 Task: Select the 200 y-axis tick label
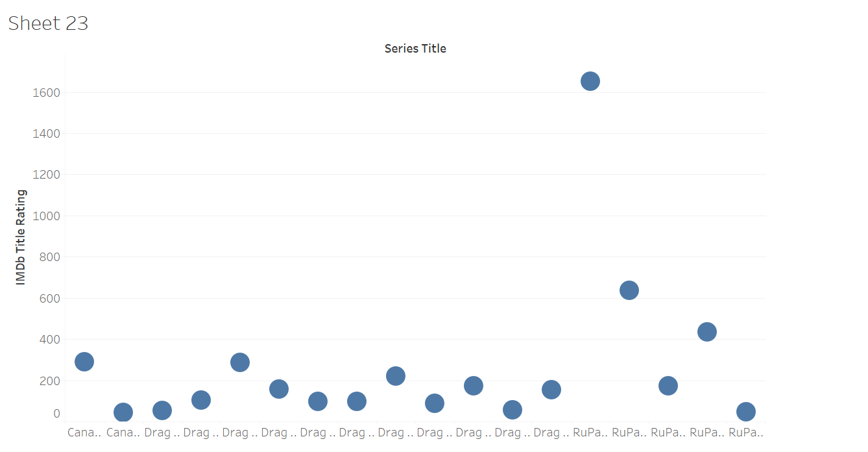coord(49,381)
